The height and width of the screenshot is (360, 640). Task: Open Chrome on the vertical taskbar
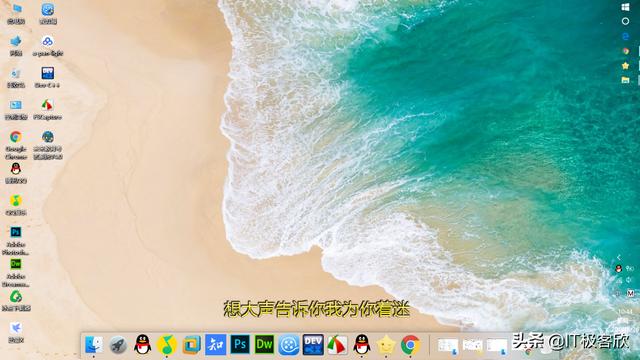tap(625, 51)
